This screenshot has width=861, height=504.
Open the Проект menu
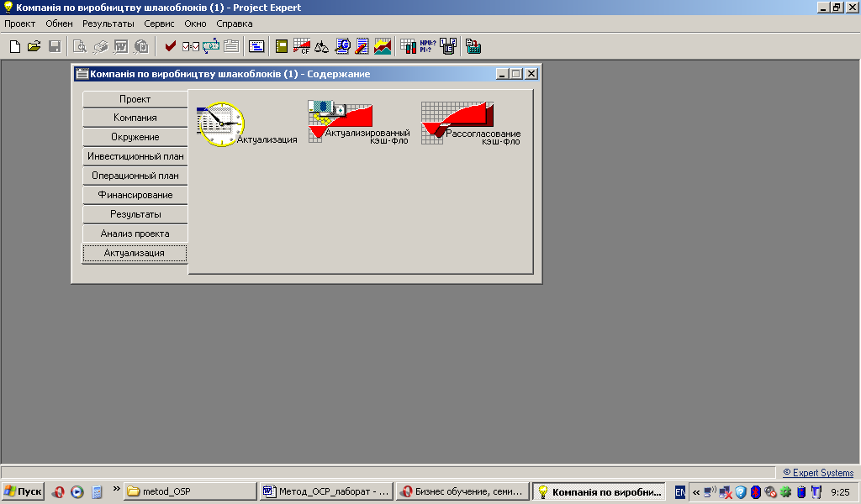[20, 24]
